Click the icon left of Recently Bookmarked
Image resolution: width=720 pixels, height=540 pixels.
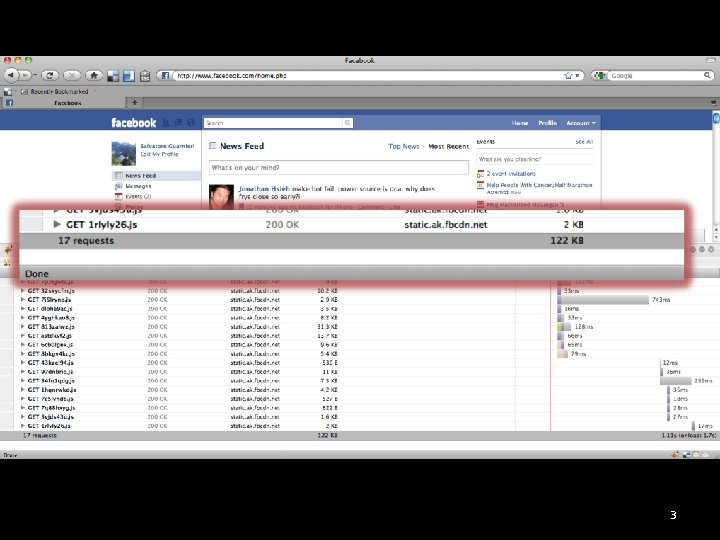click(24, 91)
